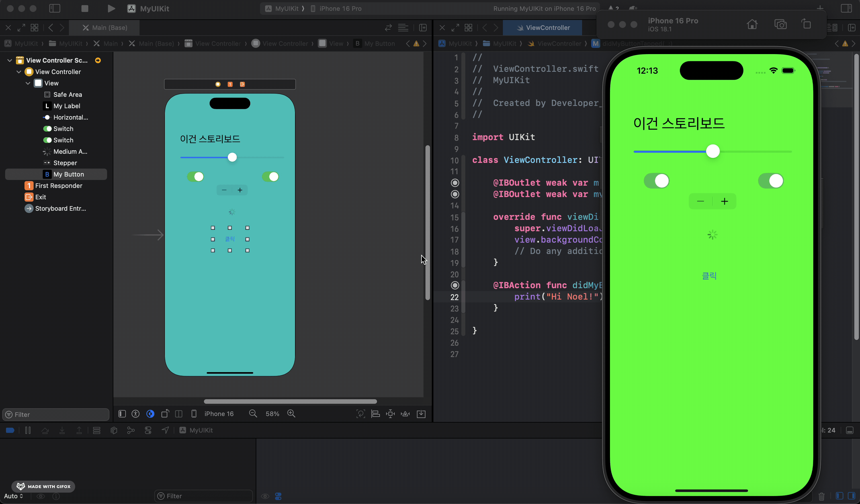This screenshot has width=860, height=504.
Task: Toggle the right switch in the simulator
Action: pyautogui.click(x=770, y=181)
